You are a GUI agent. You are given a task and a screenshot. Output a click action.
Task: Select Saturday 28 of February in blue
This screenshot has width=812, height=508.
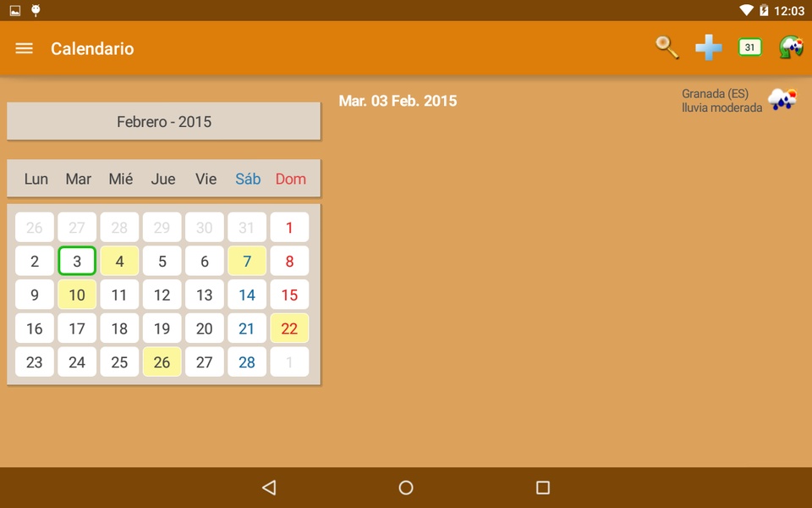coord(247,362)
